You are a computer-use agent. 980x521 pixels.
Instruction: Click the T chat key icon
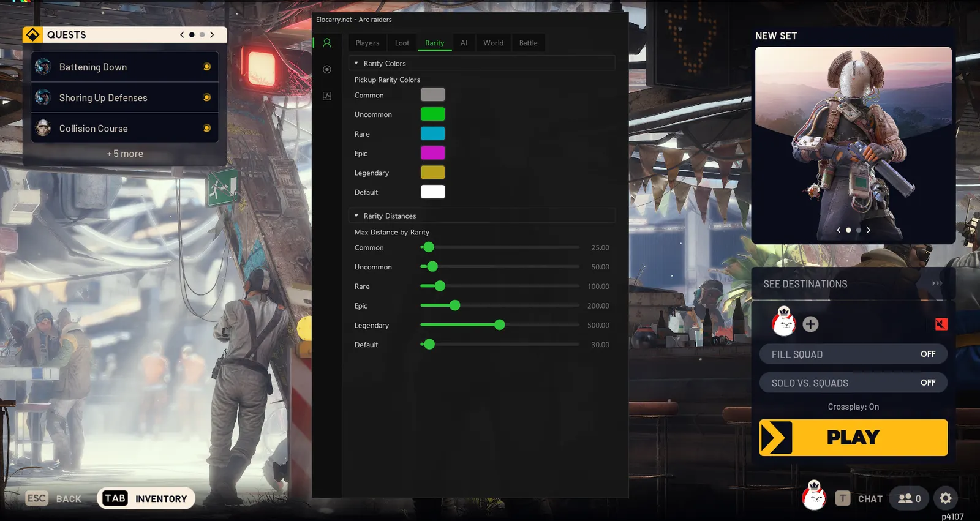[843, 498]
